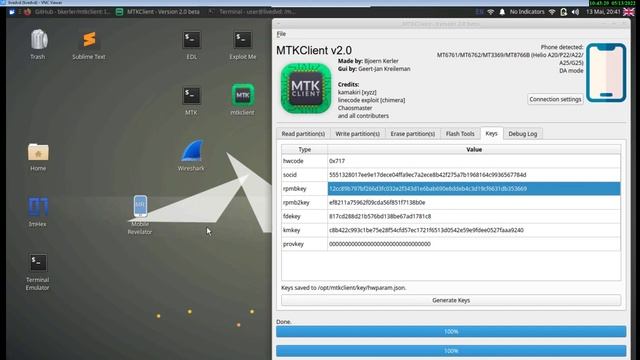This screenshot has height=360, width=640.
Task: Switch to the Read partition(s) tab
Action: 303,134
